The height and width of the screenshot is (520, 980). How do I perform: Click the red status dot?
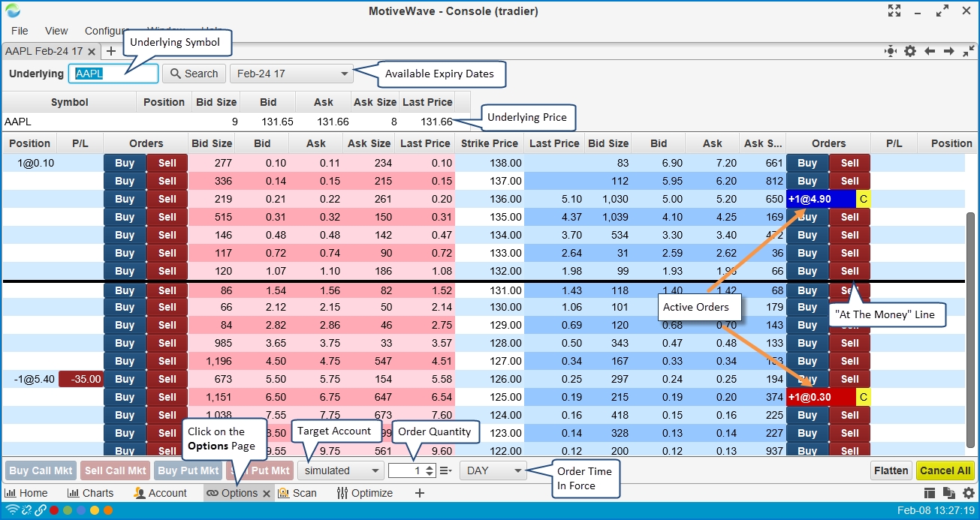pyautogui.click(x=54, y=510)
